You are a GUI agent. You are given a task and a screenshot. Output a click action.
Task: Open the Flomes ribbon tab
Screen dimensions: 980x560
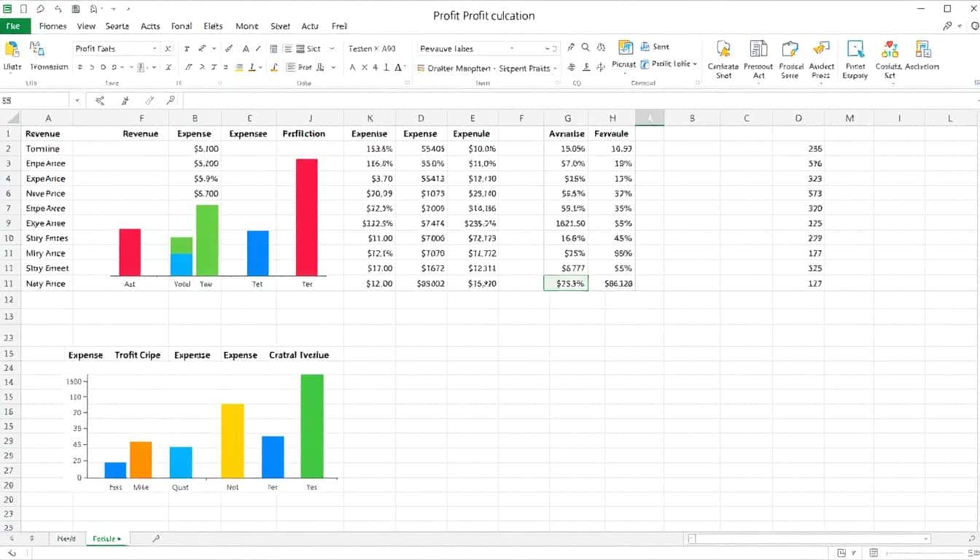52,26
